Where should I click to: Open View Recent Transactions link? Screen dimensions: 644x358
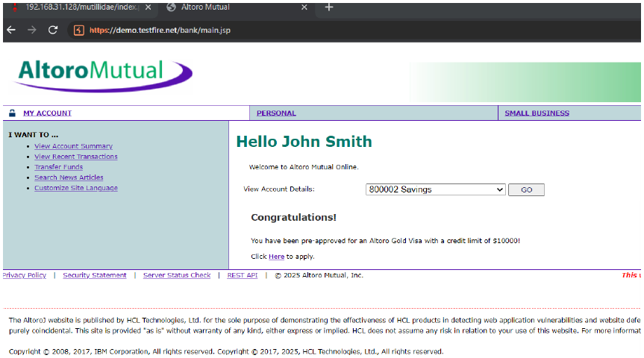(x=76, y=157)
